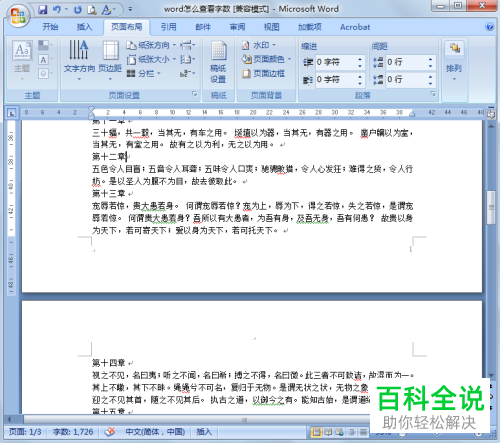500x443 pixels.
Task: Open theme colors dropdown
Action: click(x=45, y=45)
